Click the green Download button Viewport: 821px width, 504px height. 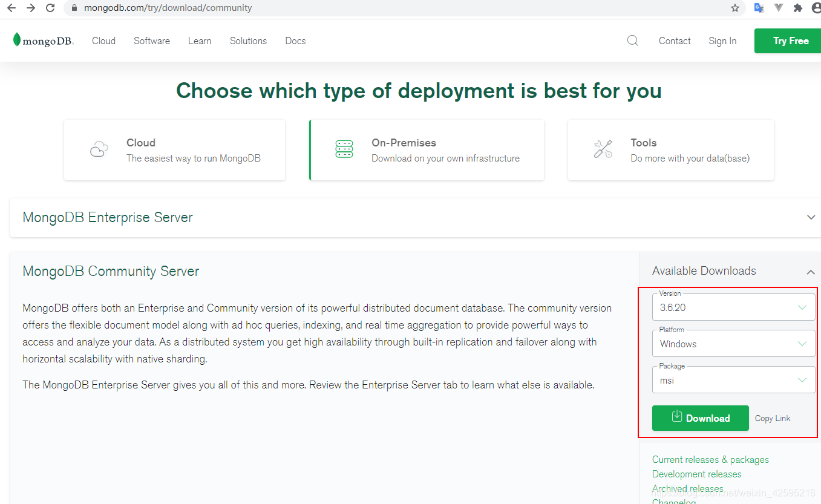[701, 418]
